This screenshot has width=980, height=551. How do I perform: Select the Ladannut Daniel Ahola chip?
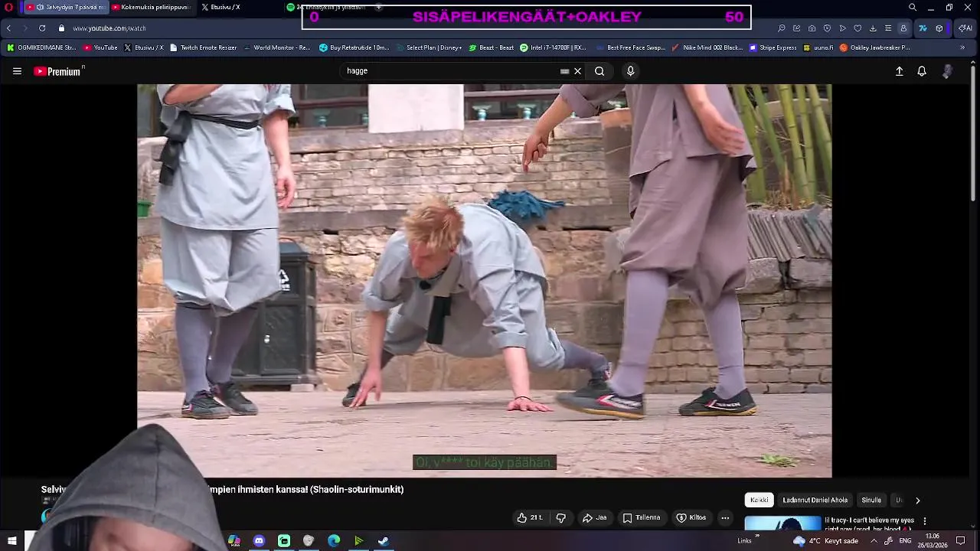[815, 500]
